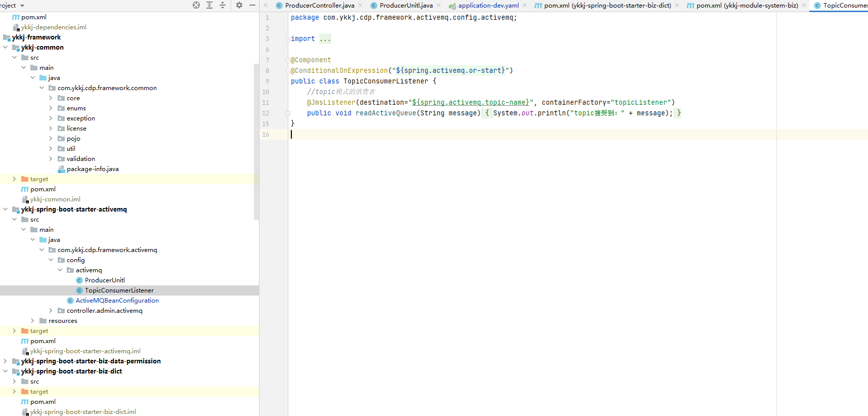Place cursor on TopicConsumerListener class name in code
The width and height of the screenshot is (868, 416).
coord(386,81)
